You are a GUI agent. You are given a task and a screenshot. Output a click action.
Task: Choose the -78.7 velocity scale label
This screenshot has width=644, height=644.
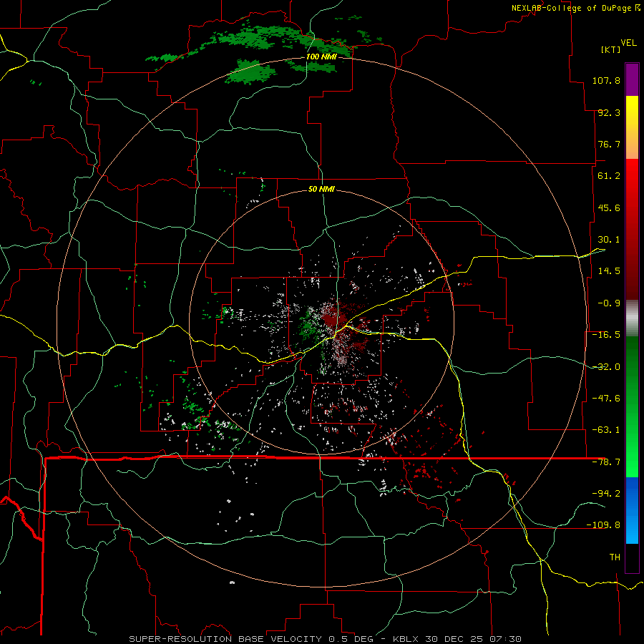606,462
